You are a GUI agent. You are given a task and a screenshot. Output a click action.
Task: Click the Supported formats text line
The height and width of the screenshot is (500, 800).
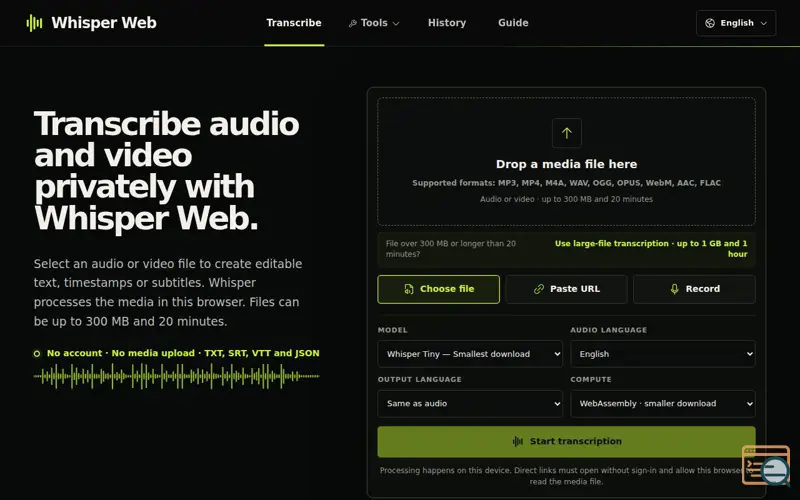[x=566, y=183]
